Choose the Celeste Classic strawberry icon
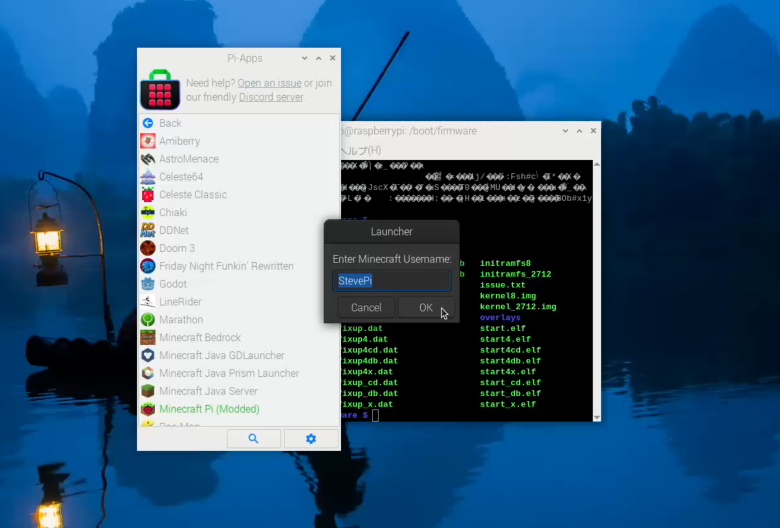The image size is (780, 528). (148, 195)
